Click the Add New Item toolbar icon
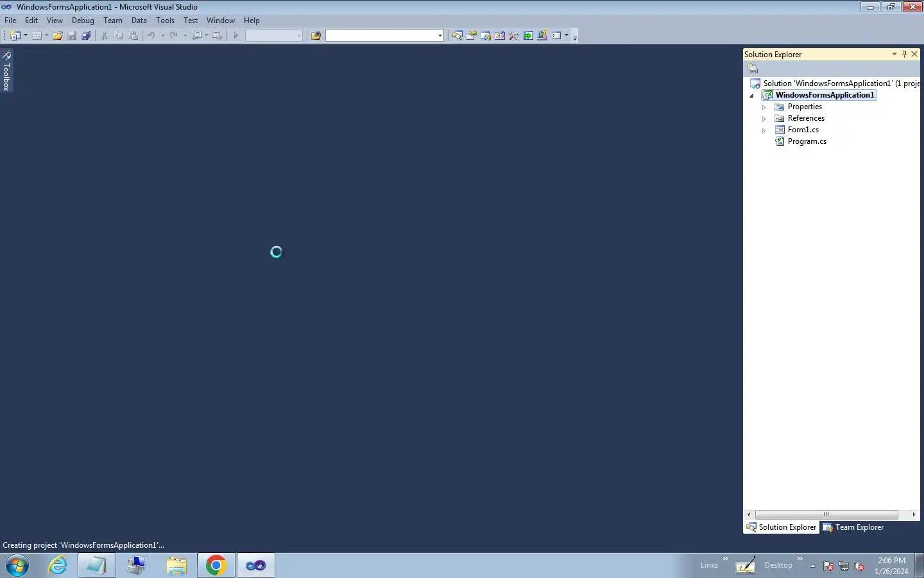Image resolution: width=924 pixels, height=578 pixels. [x=37, y=35]
